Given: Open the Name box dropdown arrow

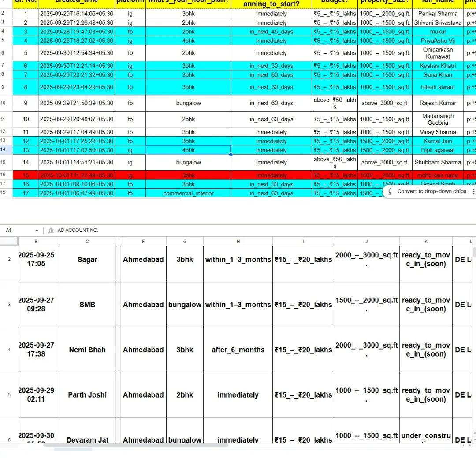Looking at the screenshot, I should coord(37,231).
